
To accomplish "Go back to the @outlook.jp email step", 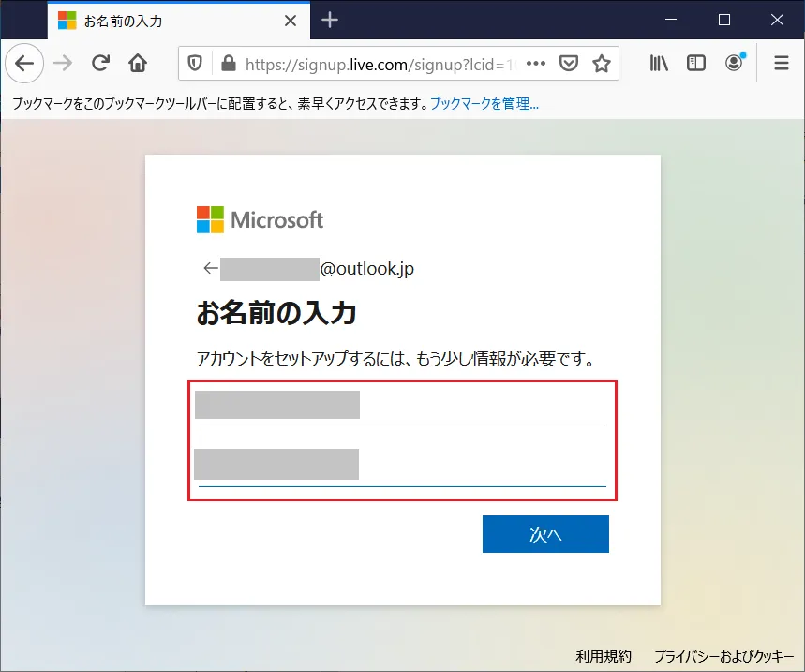I will tap(211, 268).
